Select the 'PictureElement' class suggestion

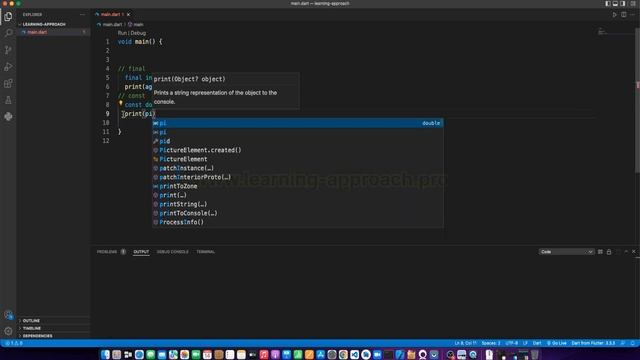(x=298, y=159)
